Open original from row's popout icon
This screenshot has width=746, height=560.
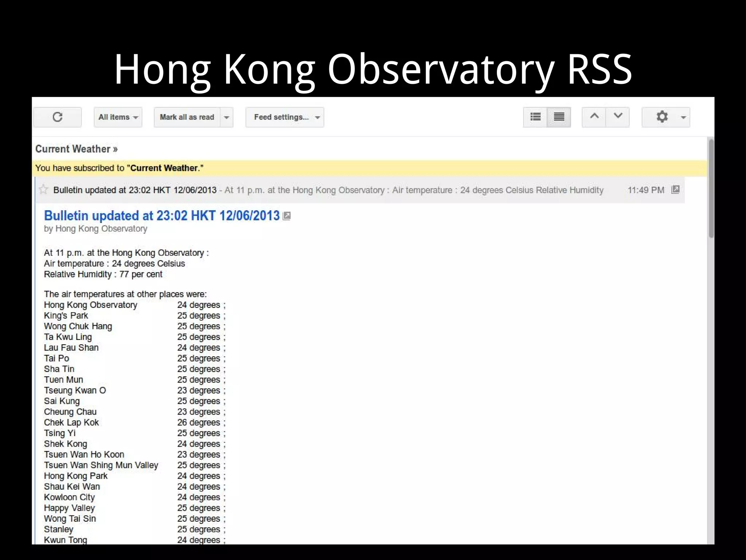[675, 189]
